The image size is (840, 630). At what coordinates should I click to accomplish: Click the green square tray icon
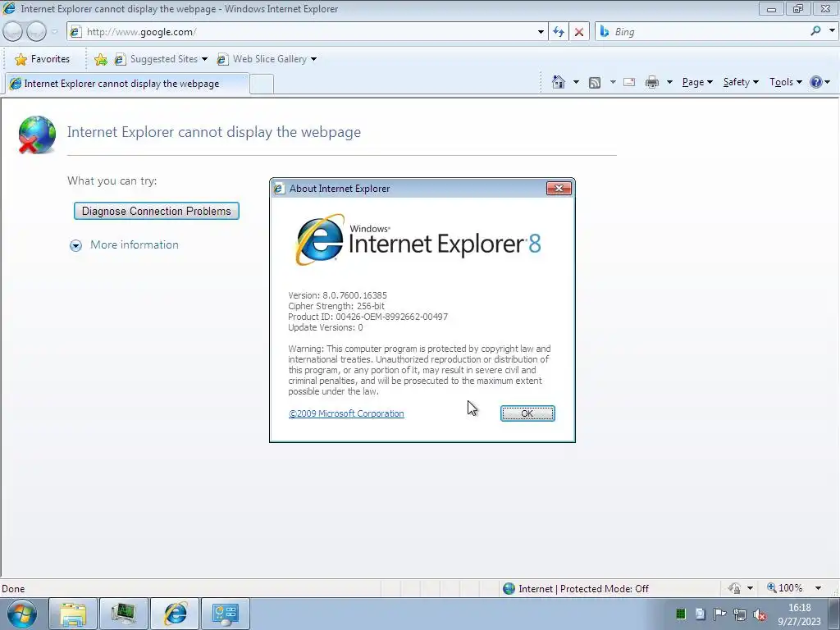(681, 614)
